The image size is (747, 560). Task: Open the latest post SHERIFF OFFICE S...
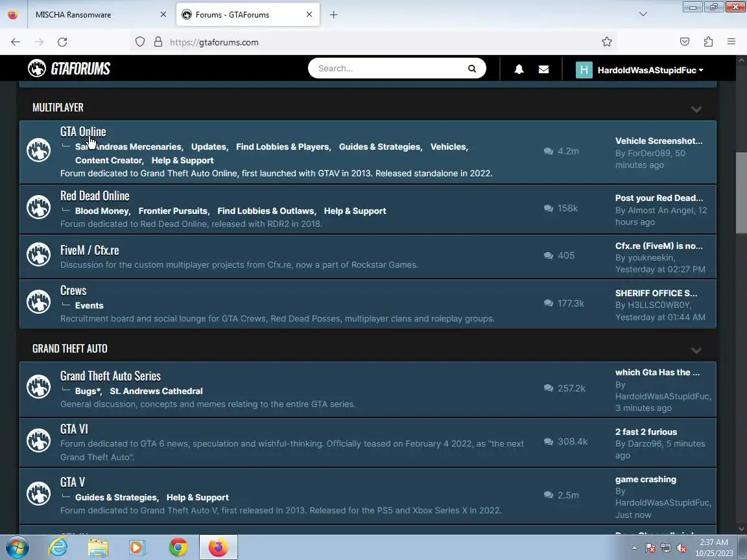coord(656,294)
